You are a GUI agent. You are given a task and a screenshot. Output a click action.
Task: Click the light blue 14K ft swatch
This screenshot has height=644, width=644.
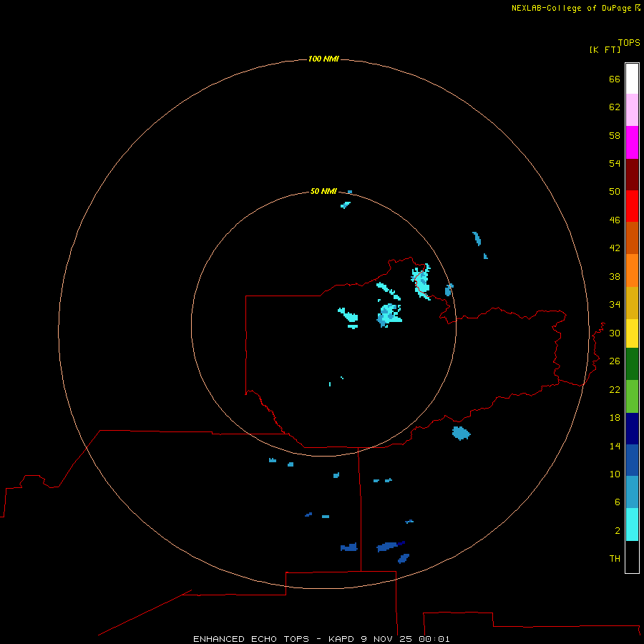[x=632, y=492]
